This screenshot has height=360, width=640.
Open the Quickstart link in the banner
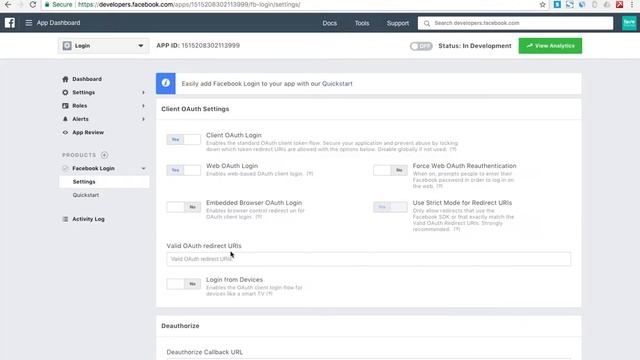(x=337, y=84)
